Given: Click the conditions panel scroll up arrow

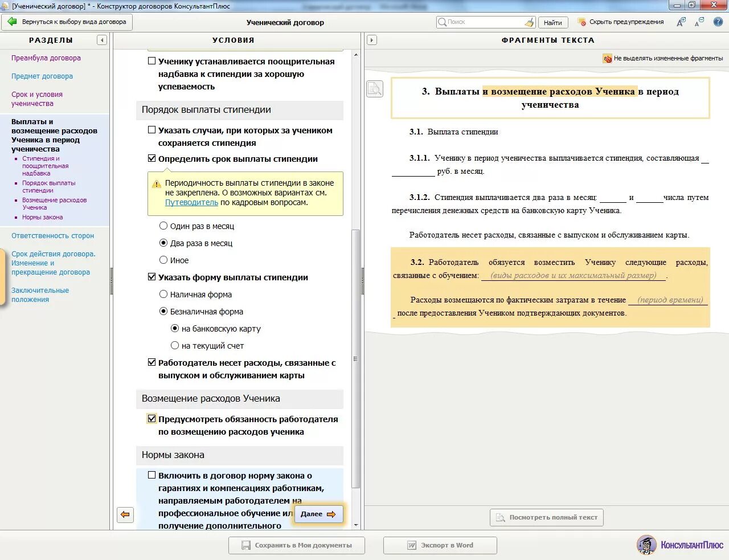Looking at the screenshot, I should [356, 55].
